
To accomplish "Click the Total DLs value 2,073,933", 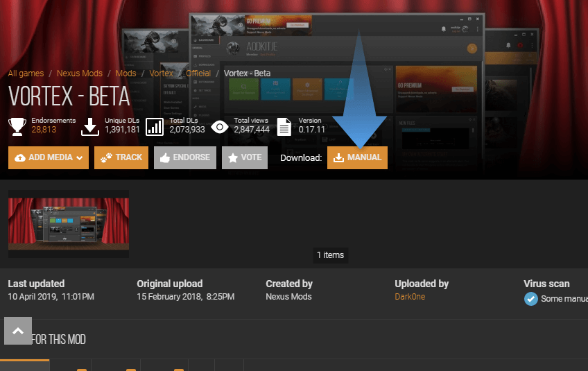I will tap(187, 130).
